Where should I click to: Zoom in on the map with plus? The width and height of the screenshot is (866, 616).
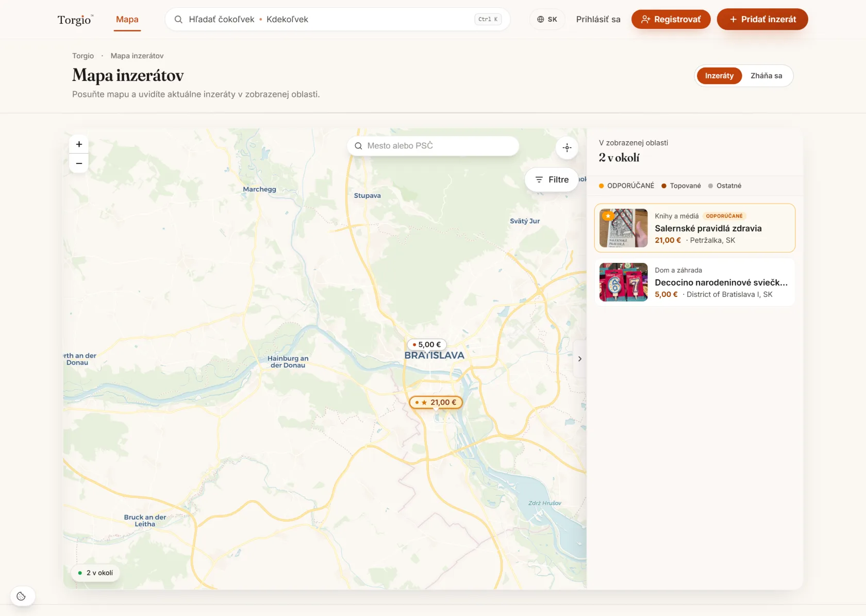point(79,144)
